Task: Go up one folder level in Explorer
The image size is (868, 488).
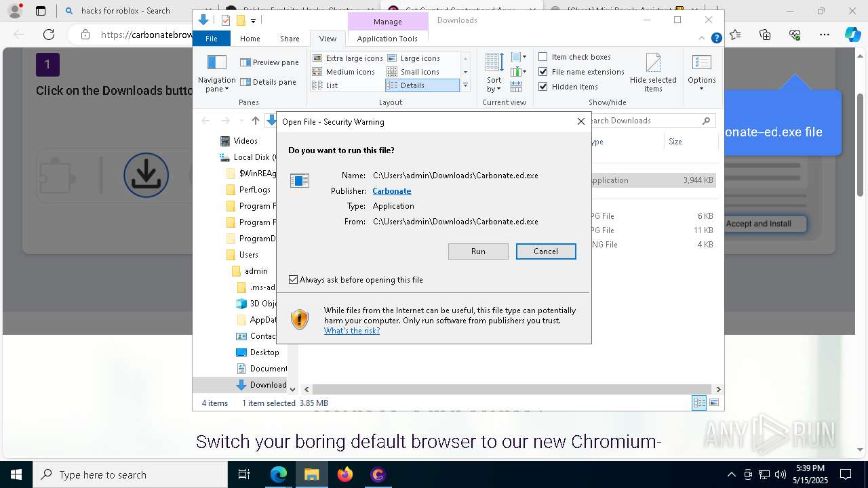Action: 255,121
